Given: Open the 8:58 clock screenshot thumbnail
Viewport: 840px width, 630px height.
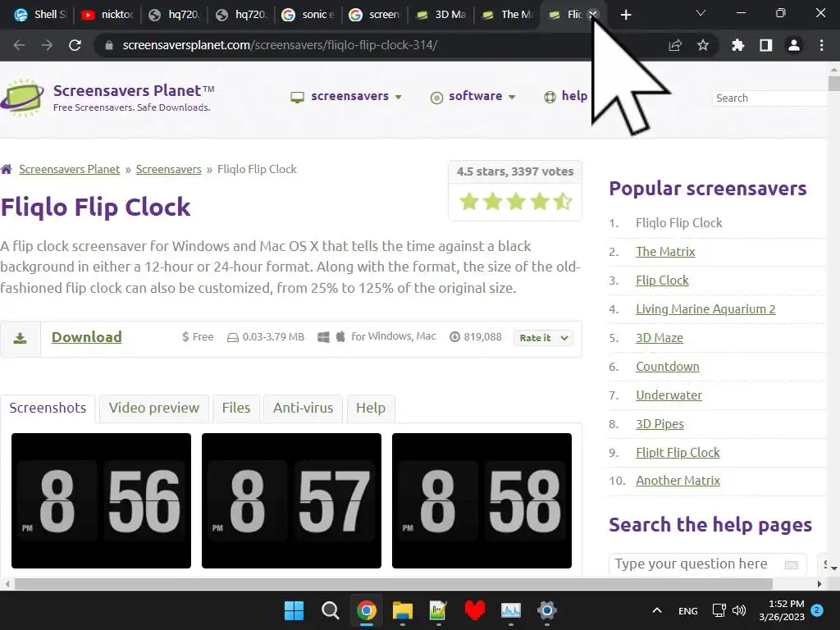Looking at the screenshot, I should (482, 501).
